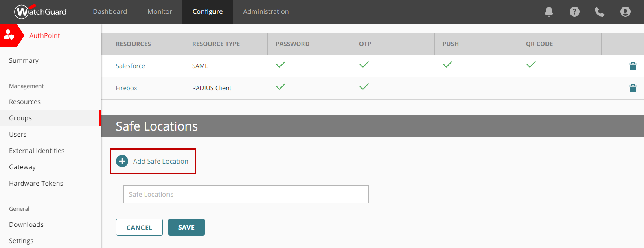Switch to the Dashboard tab

click(x=110, y=12)
